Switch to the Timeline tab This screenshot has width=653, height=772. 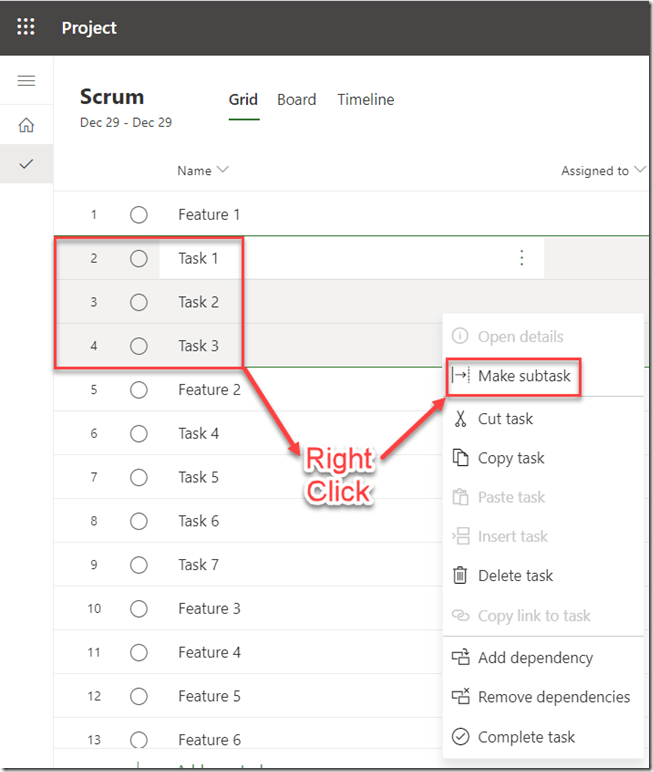[365, 100]
